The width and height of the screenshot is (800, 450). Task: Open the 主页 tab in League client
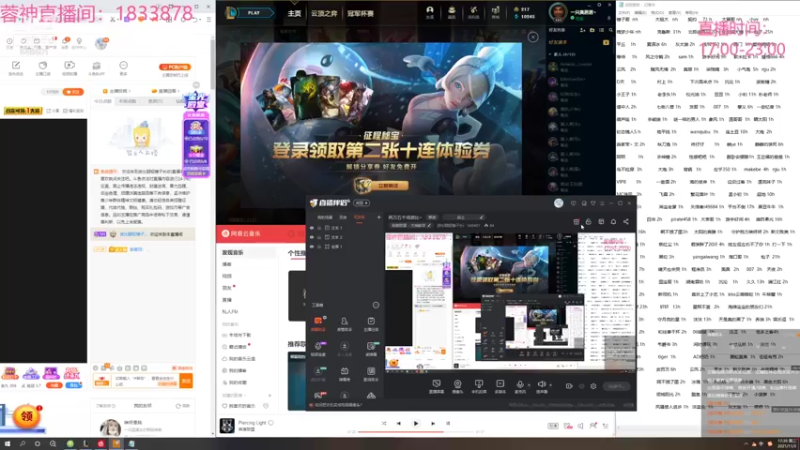click(x=294, y=13)
